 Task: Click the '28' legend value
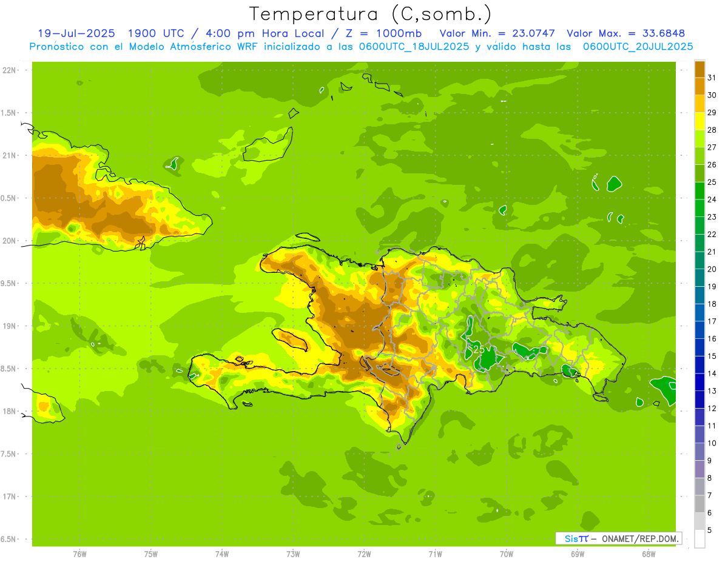click(712, 130)
